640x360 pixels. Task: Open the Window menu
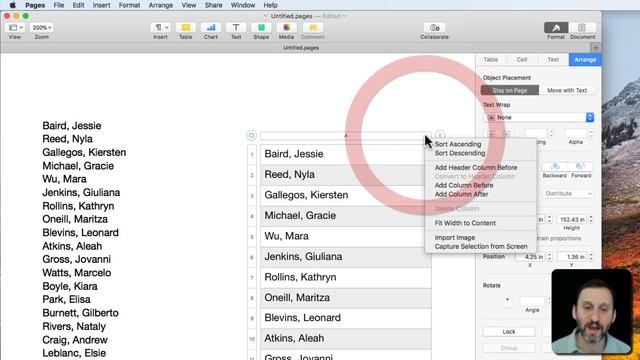pyautogui.click(x=243, y=5)
